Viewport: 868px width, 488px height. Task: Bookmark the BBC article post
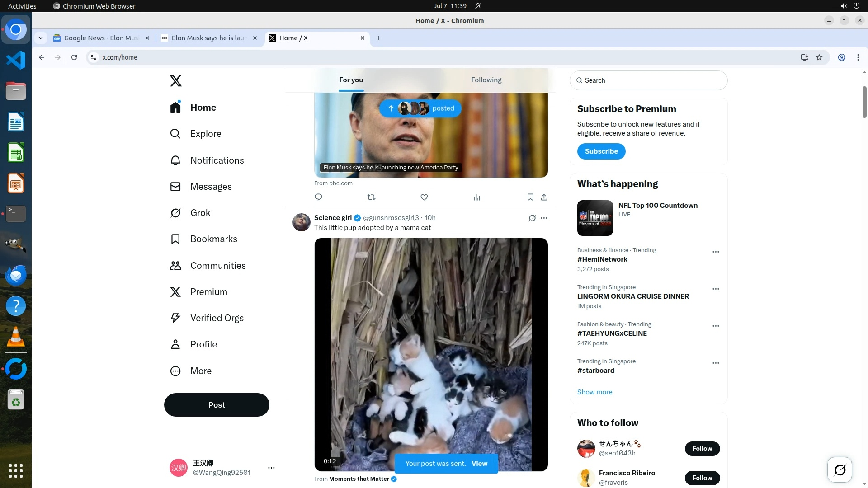530,197
